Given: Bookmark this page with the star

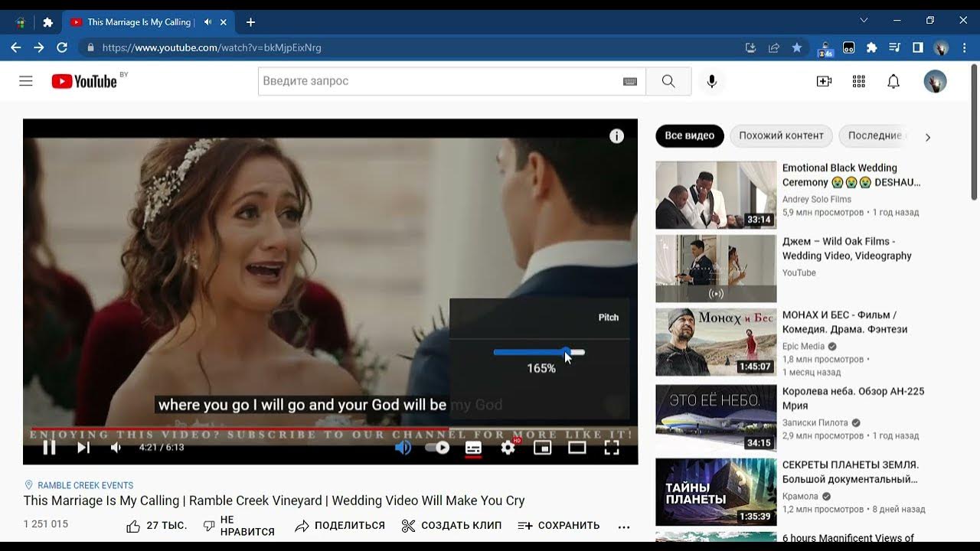Looking at the screenshot, I should pyautogui.click(x=797, y=47).
